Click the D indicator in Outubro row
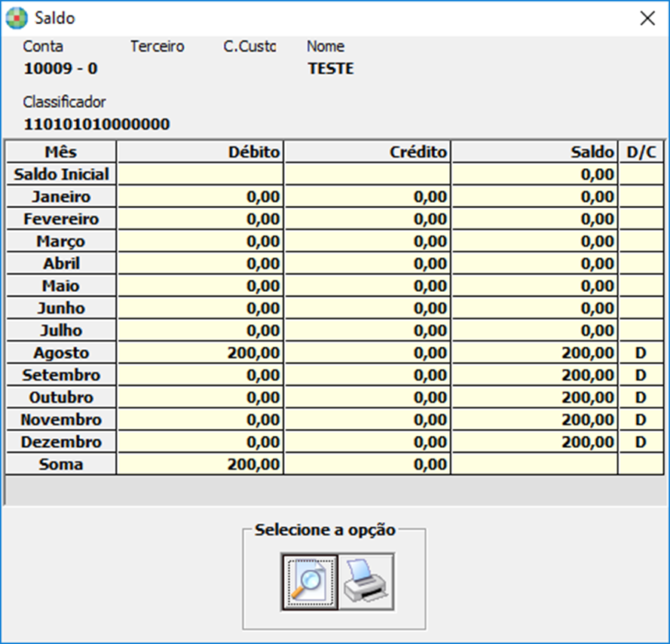 pyautogui.click(x=641, y=397)
